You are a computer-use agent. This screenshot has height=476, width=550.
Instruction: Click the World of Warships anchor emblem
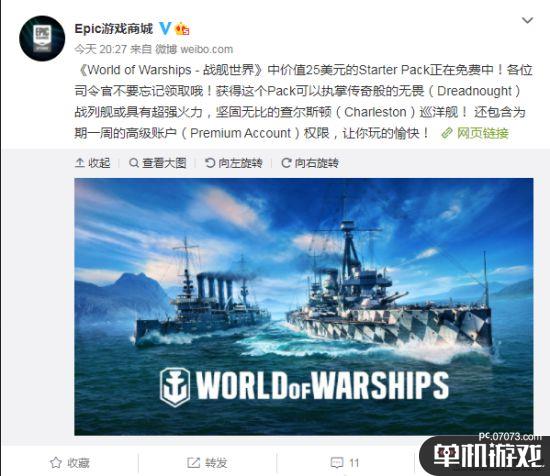pos(175,387)
